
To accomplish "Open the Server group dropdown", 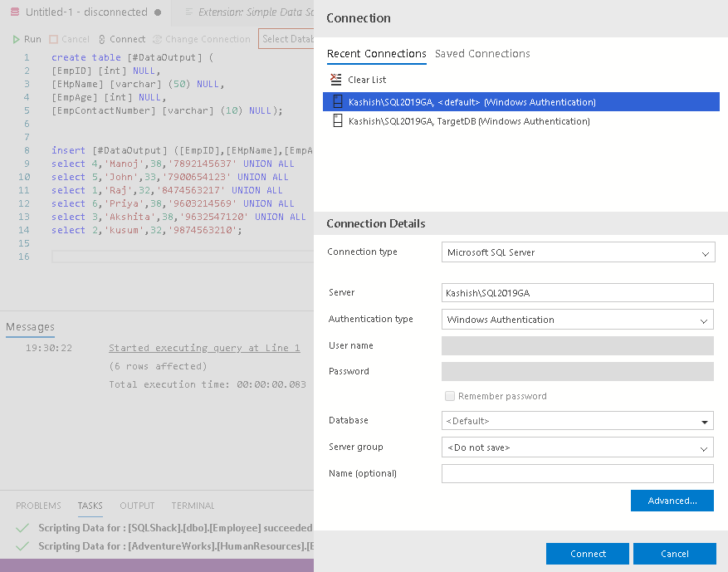I will coord(705,447).
